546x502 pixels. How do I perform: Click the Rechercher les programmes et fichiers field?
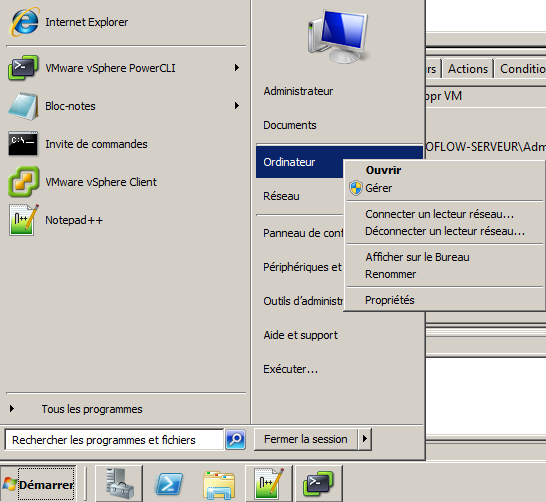(x=114, y=440)
